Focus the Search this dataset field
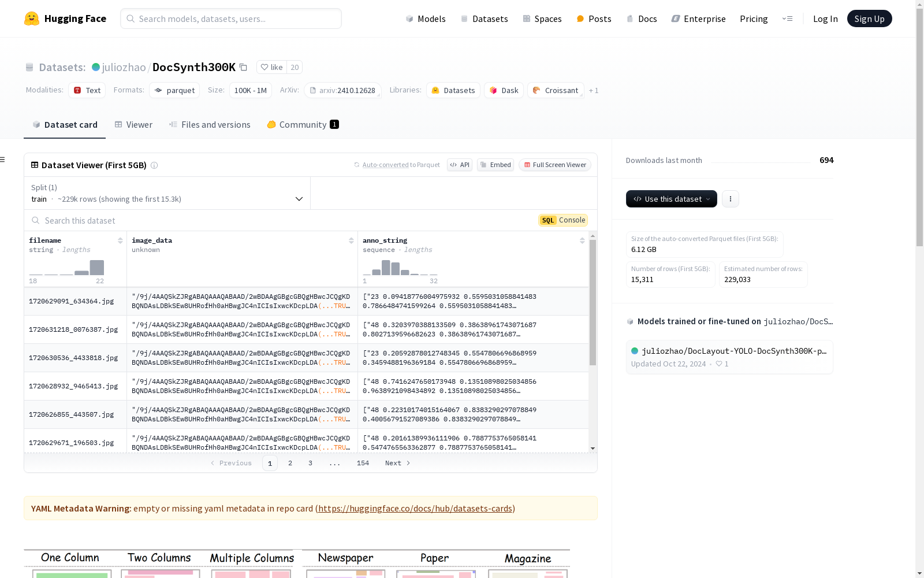 tap(281, 220)
